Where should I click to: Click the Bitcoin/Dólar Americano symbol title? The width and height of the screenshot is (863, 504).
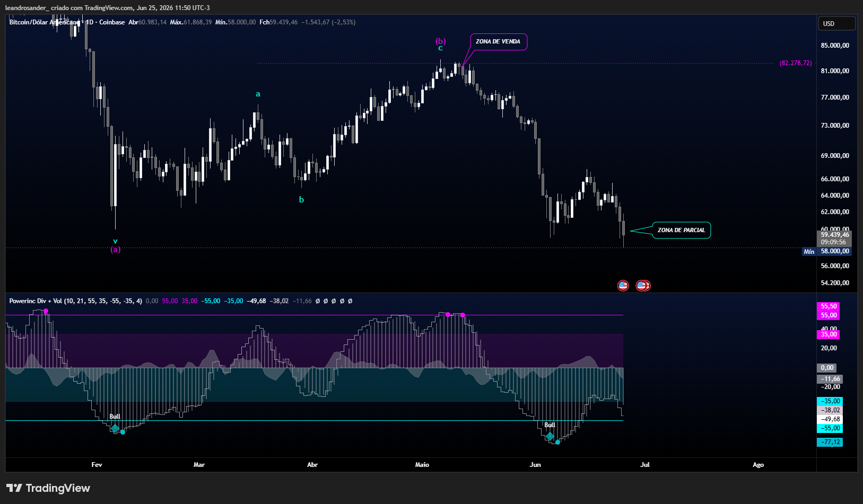pyautogui.click(x=45, y=22)
